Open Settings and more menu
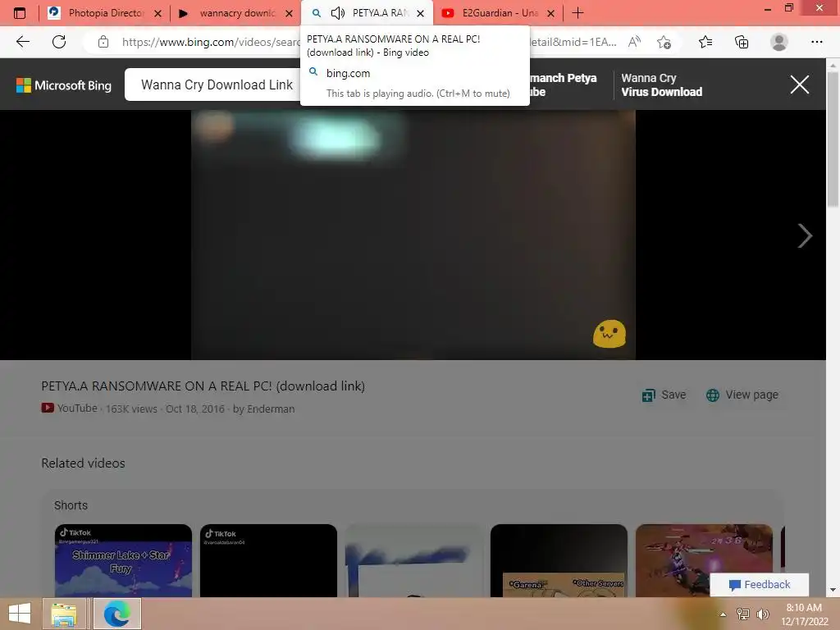Screen dimensions: 840x630 (x=816, y=42)
